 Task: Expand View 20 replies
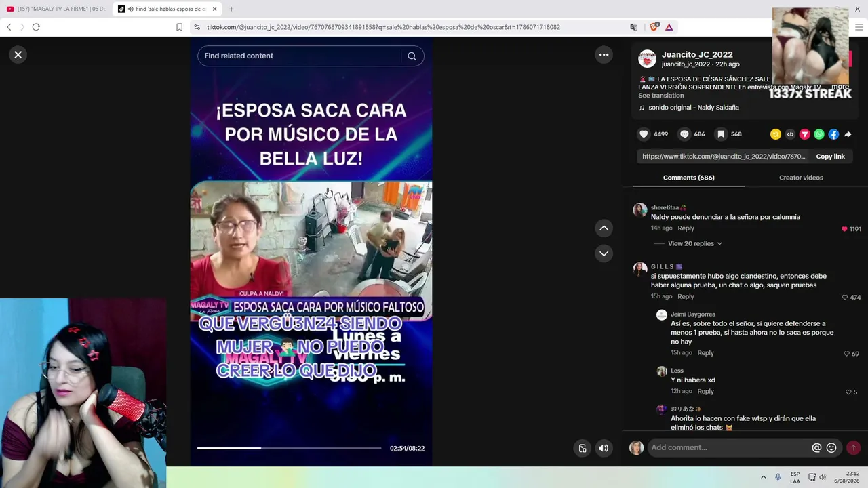(694, 243)
